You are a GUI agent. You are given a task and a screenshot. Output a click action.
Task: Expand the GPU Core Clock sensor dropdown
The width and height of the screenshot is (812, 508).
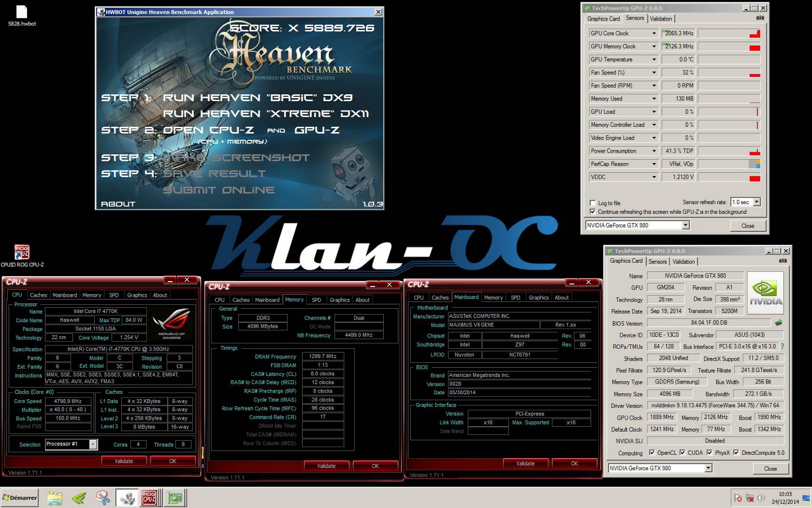pyautogui.click(x=654, y=34)
